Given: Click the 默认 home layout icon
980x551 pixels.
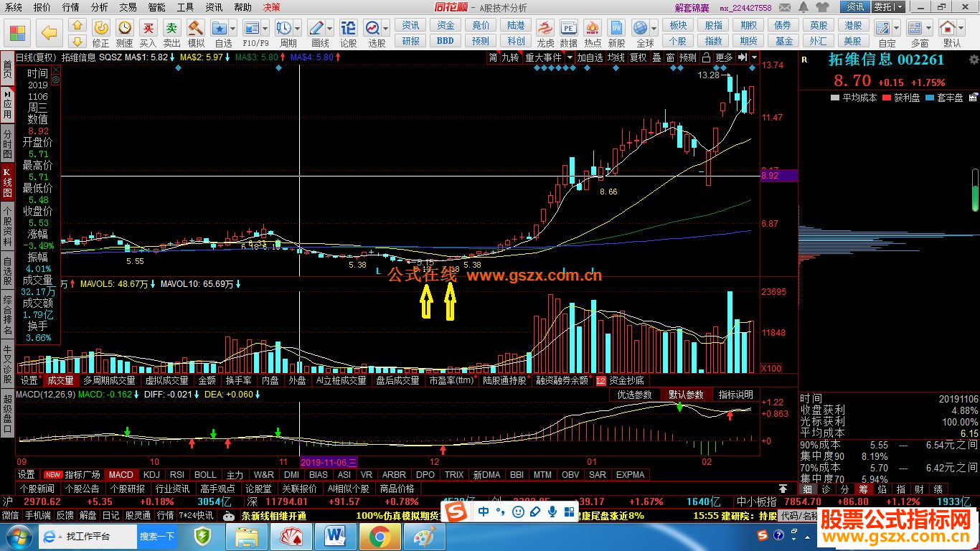Looking at the screenshot, I should click(948, 28).
